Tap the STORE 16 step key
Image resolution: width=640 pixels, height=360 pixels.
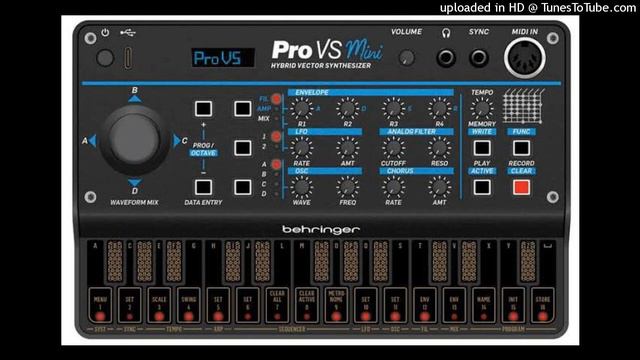coord(543,305)
